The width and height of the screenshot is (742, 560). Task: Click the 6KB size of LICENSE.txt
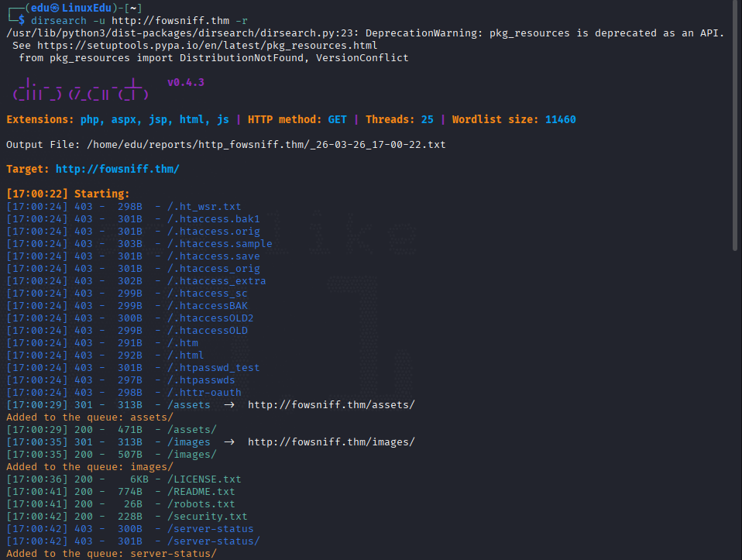point(139,479)
